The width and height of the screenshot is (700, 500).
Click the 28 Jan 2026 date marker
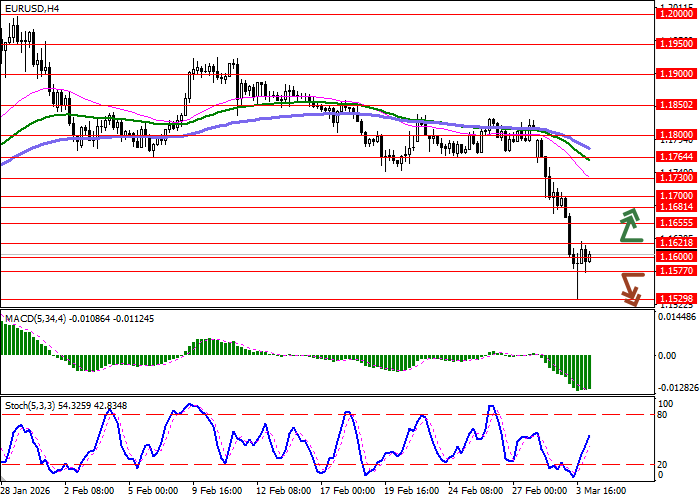pos(27,491)
